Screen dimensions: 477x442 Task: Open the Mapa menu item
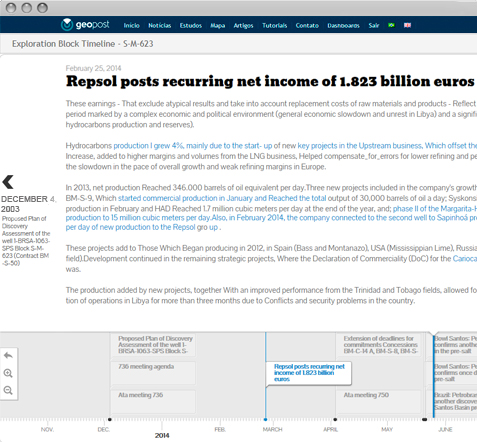coord(218,25)
